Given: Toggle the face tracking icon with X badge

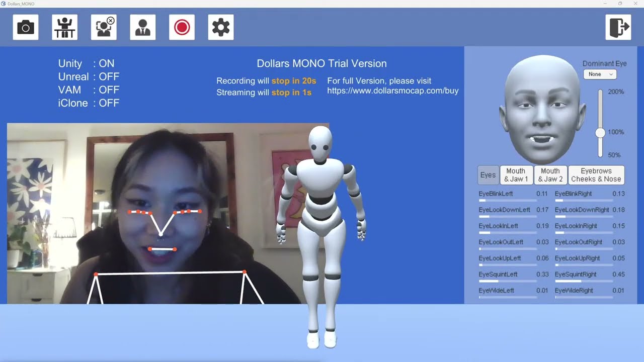Looking at the screenshot, I should pyautogui.click(x=104, y=27).
